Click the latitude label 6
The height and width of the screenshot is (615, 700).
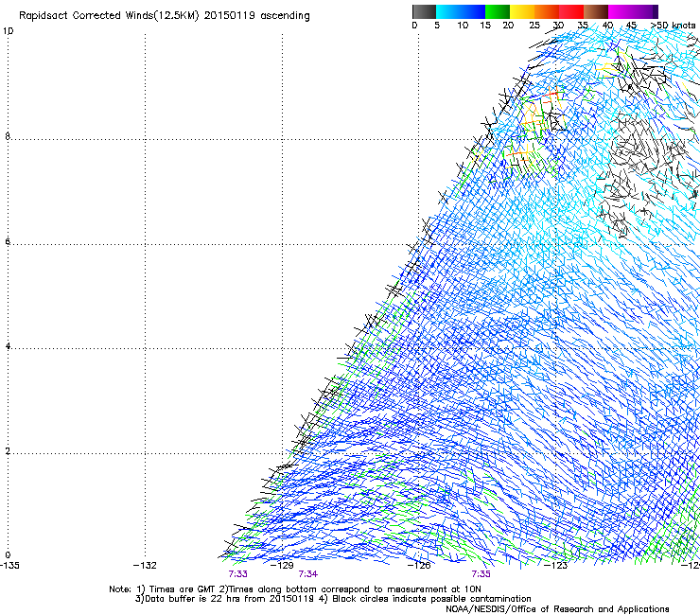click(8, 241)
